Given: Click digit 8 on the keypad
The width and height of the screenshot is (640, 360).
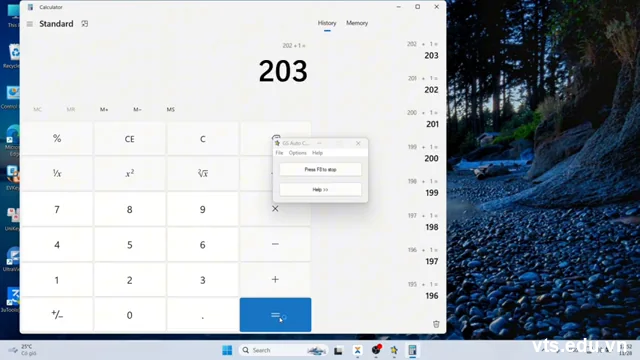Looking at the screenshot, I should pos(129,209).
